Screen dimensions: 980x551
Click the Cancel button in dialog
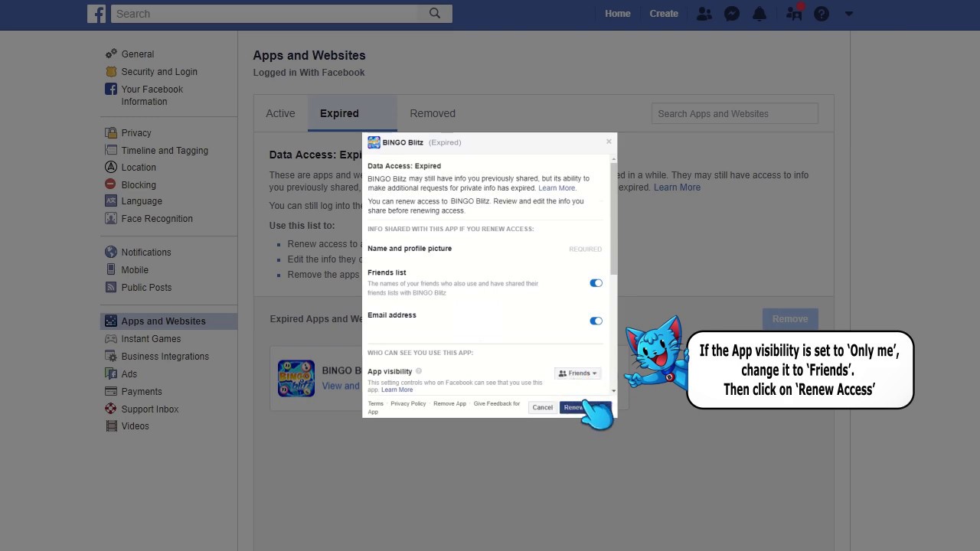pos(542,407)
